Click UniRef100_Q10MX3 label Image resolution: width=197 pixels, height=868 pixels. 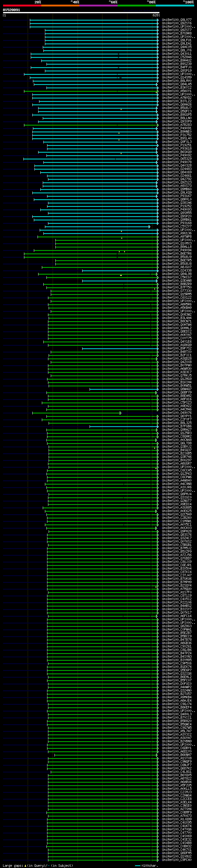pos(177,244)
